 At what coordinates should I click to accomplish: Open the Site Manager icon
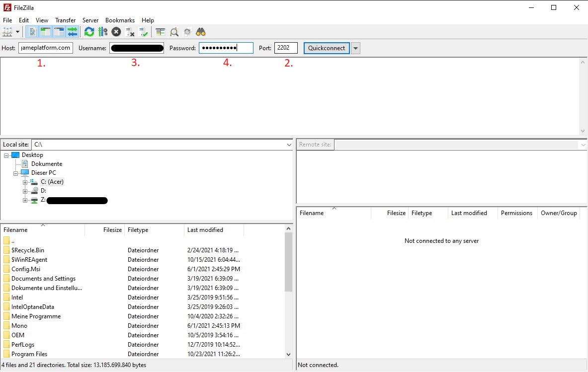click(x=7, y=32)
